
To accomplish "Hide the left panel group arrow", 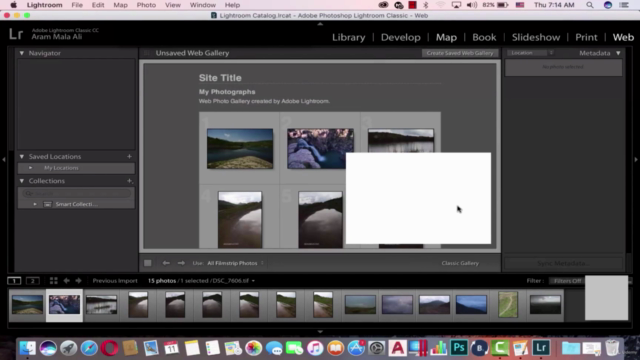I will (4, 160).
